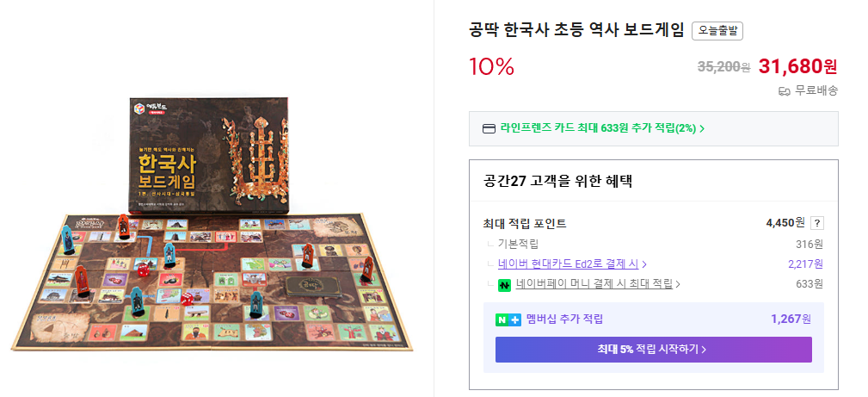The image size is (868, 397).
Task: Open 네이버페이 머니 결제 시 최대 적립 link
Action: 594,284
